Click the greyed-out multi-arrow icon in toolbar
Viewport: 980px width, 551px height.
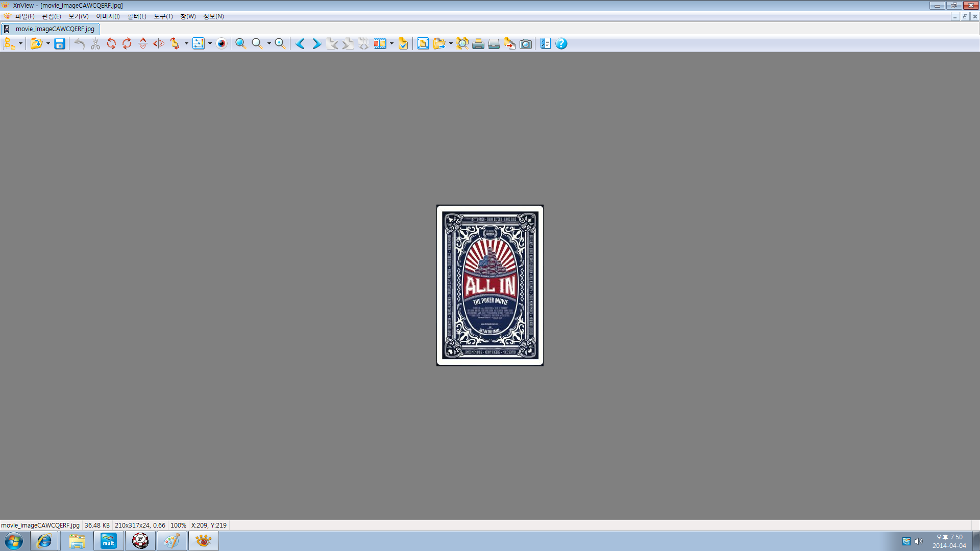[x=363, y=44]
